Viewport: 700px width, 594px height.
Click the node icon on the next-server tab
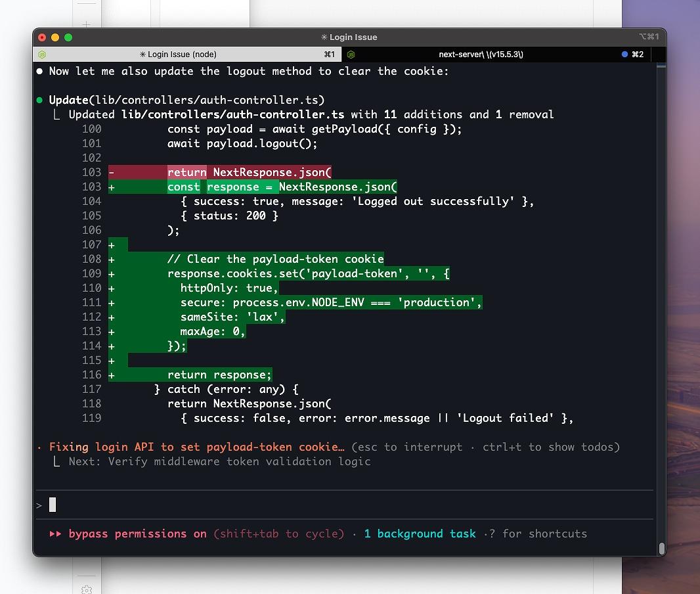[x=351, y=55]
